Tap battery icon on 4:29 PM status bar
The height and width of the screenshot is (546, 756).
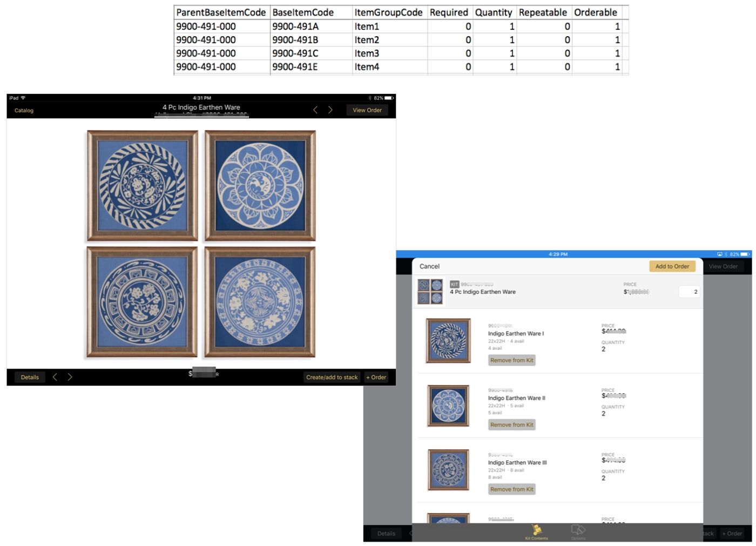(745, 254)
